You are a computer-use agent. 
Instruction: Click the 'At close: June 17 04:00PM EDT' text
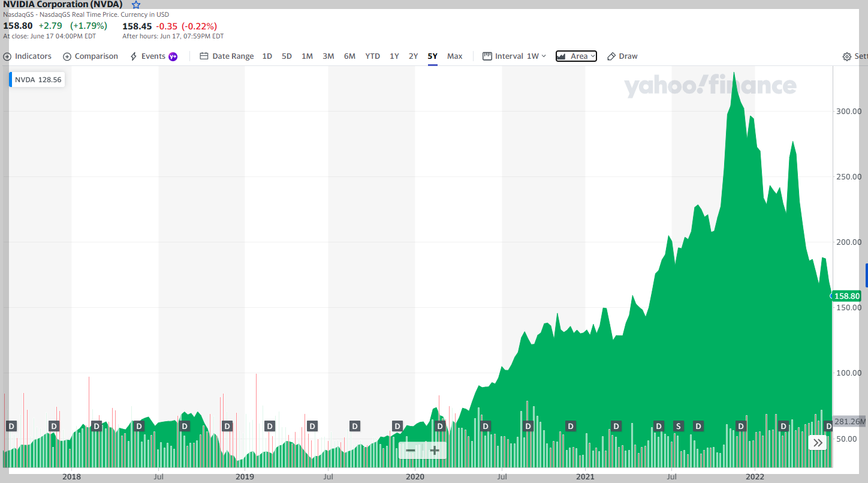point(50,36)
